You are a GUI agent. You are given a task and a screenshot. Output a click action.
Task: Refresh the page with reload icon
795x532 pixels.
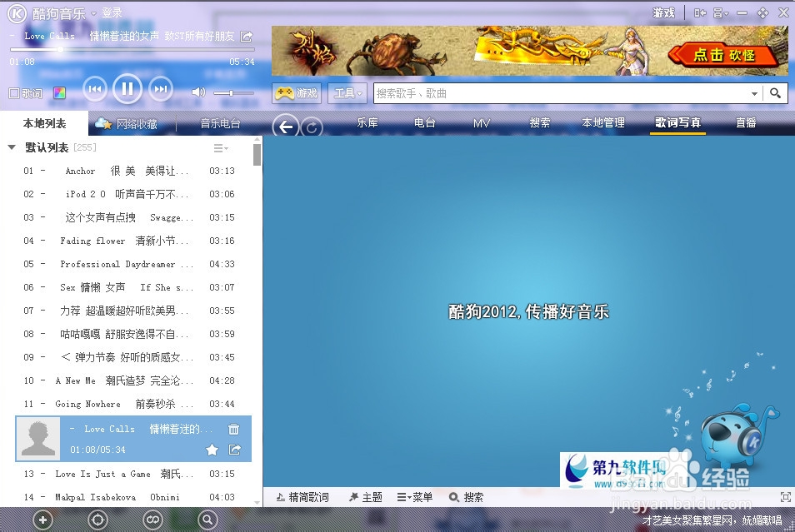click(x=312, y=127)
